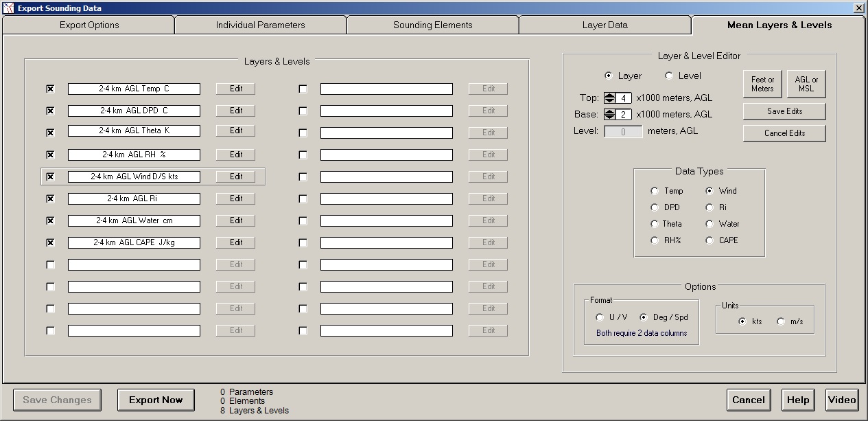Viewport: 868px width, 421px height.
Task: Click the Export Now button
Action: point(156,400)
